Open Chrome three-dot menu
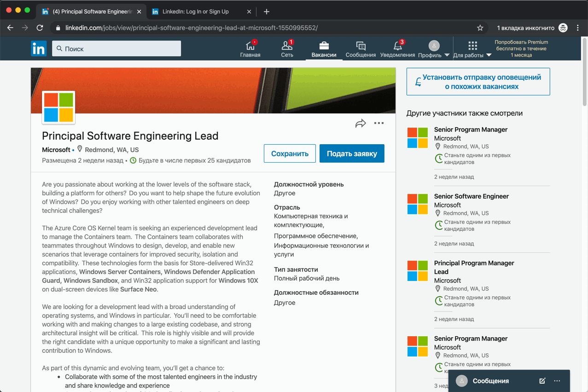This screenshot has height=392, width=588. pos(578,28)
